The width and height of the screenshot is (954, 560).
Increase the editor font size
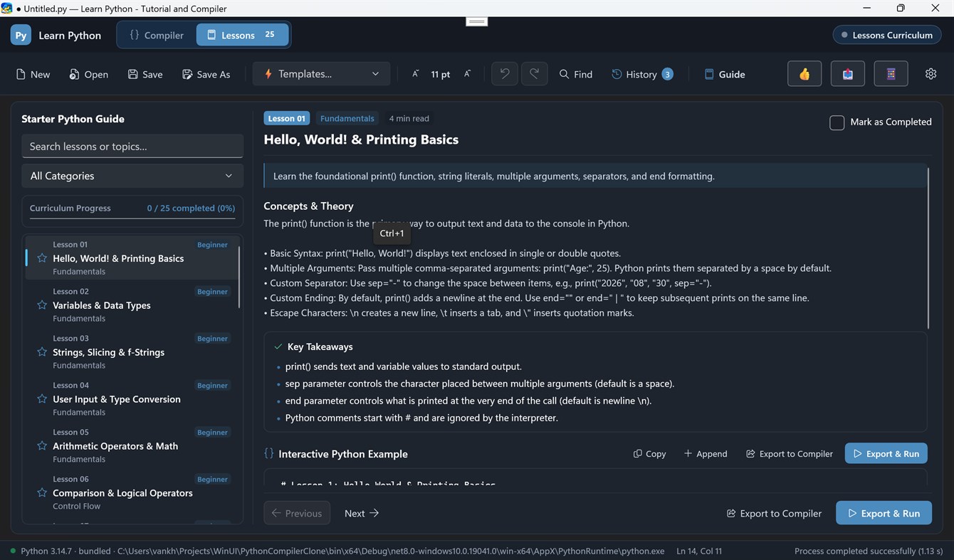tap(467, 74)
